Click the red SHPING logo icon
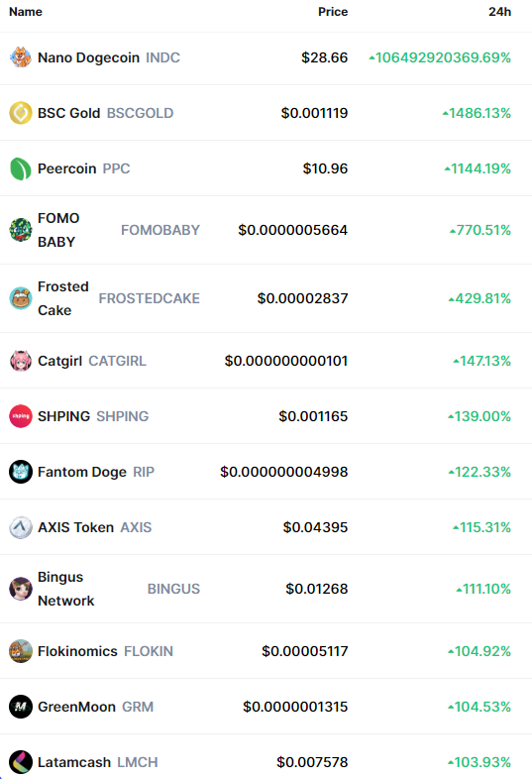This screenshot has width=532, height=779. point(21,416)
